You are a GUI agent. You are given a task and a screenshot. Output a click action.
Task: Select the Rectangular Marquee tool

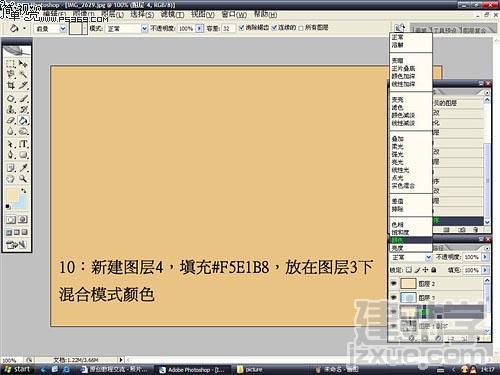click(11, 63)
